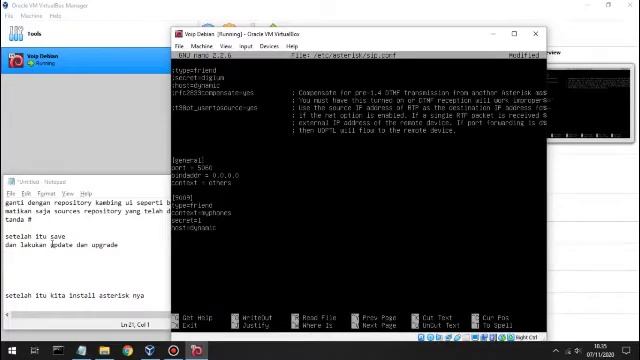Open Task View on the taskbar
Screen dimensions: 640x360
click(x=35, y=351)
